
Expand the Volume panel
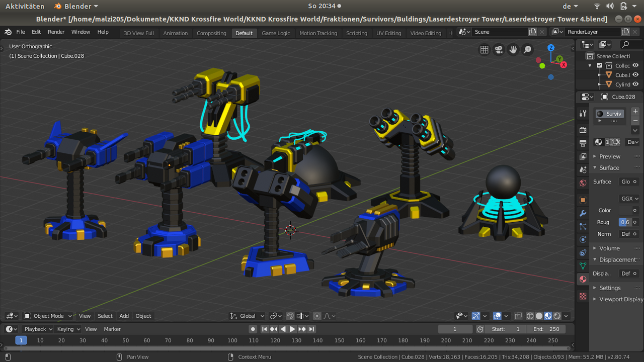pyautogui.click(x=609, y=248)
